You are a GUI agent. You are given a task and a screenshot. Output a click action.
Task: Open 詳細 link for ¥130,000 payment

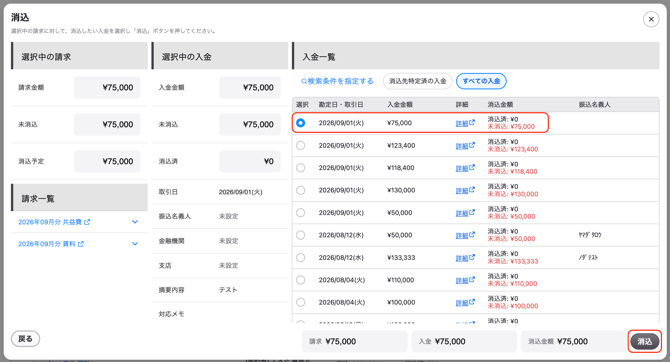tap(465, 191)
